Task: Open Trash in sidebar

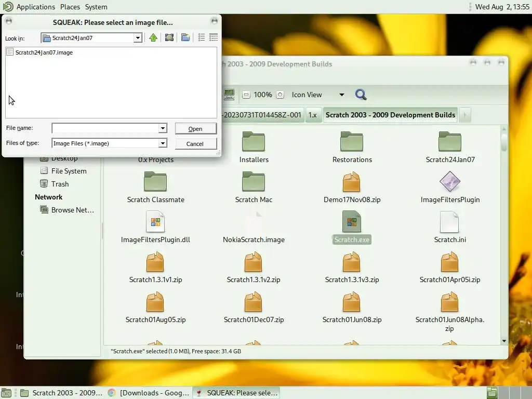Action: pos(55,184)
